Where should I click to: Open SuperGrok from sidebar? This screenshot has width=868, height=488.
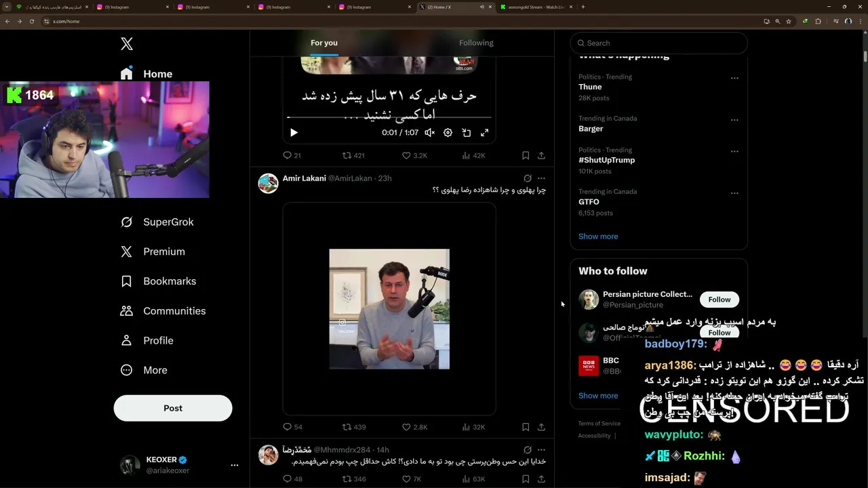(x=157, y=222)
